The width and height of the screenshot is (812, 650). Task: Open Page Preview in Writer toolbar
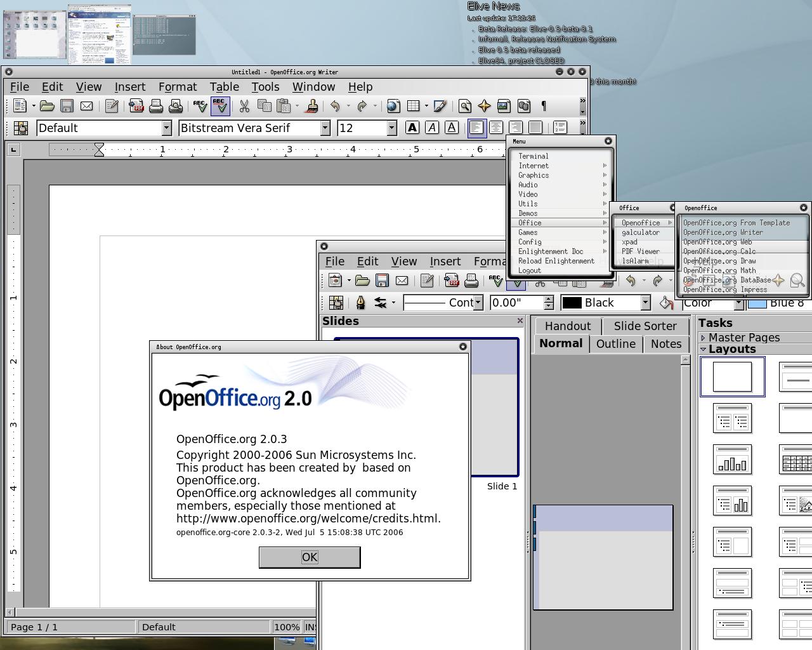pos(176,106)
